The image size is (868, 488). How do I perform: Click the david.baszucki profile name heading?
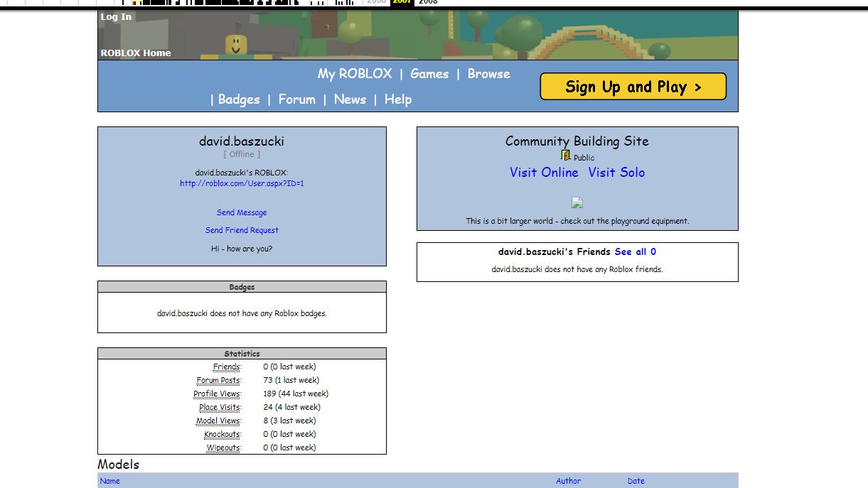pos(242,141)
